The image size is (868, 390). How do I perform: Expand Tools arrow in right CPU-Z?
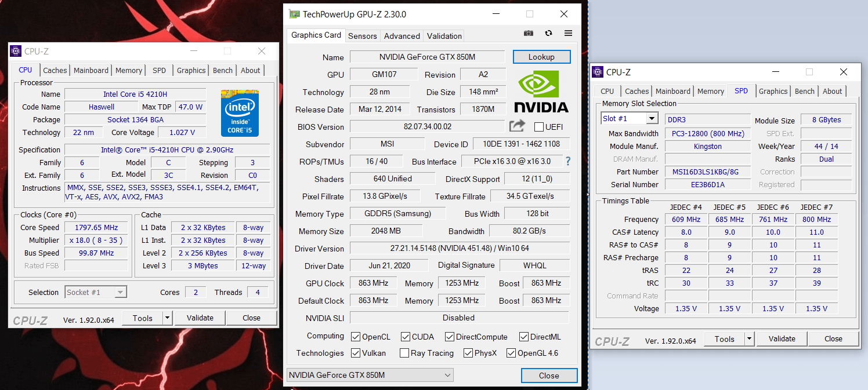coord(749,339)
